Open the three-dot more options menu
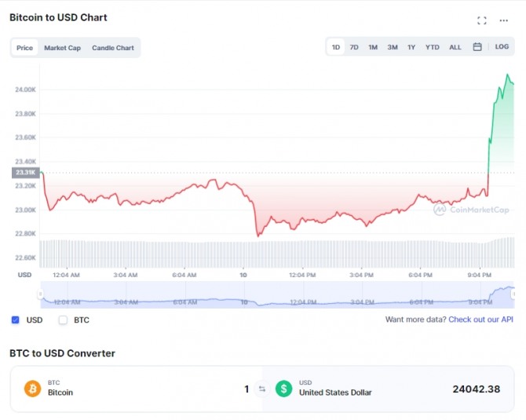Image resolution: width=526 pixels, height=420 pixels. click(504, 20)
